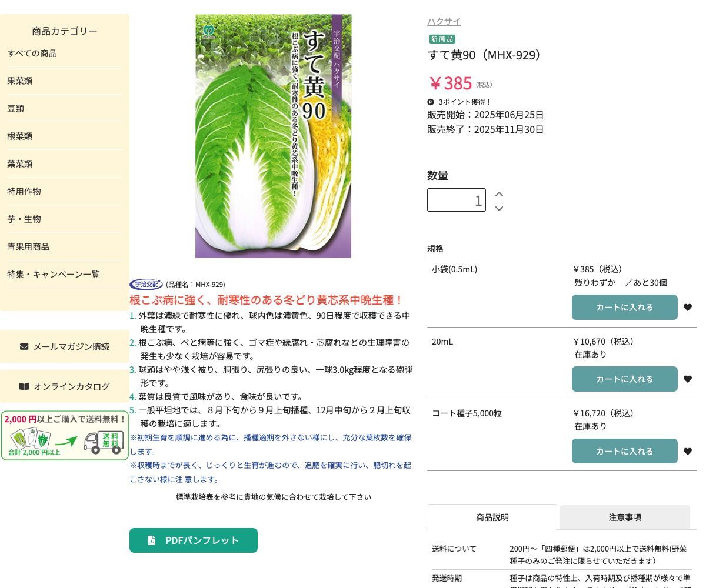Add コート種子5,000粒 to favorites via heart
The width and height of the screenshot is (706, 588).
687,452
